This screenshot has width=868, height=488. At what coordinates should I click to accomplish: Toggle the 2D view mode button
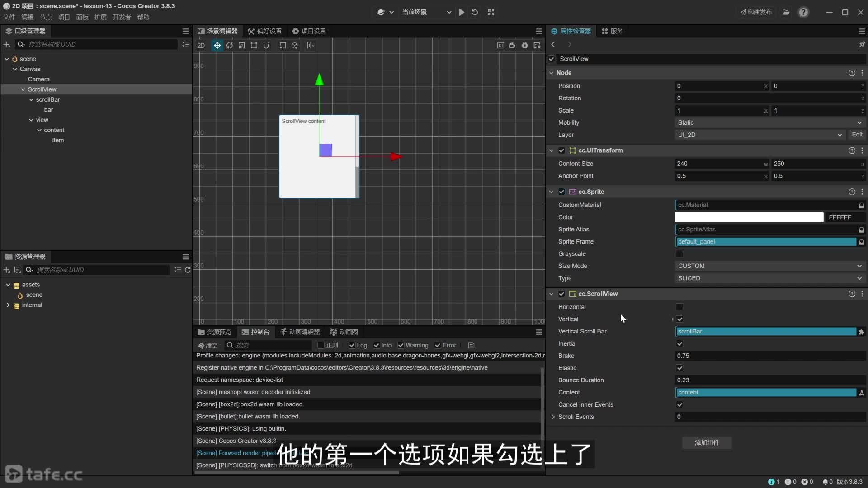(x=201, y=45)
